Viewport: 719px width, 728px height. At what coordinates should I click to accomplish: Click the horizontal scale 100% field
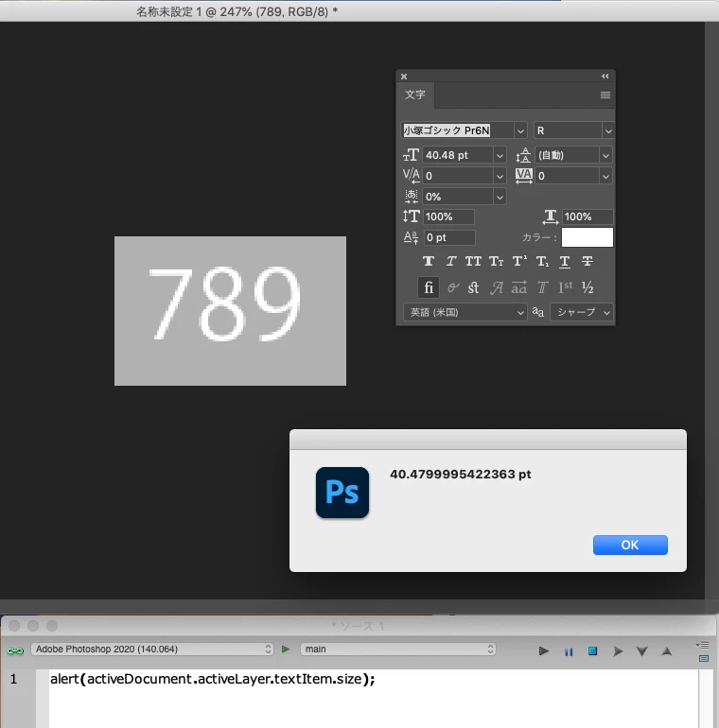[587, 217]
